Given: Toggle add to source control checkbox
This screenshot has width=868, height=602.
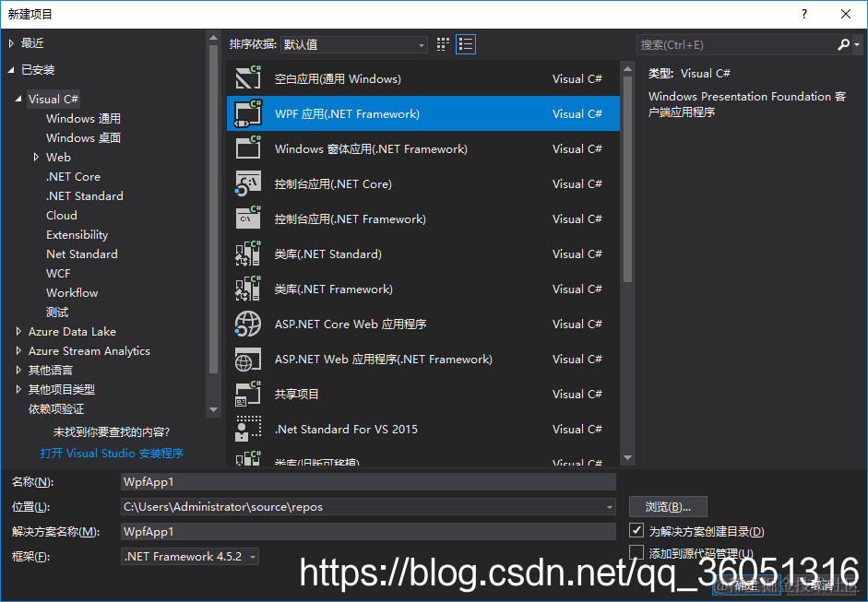Looking at the screenshot, I should [x=636, y=551].
